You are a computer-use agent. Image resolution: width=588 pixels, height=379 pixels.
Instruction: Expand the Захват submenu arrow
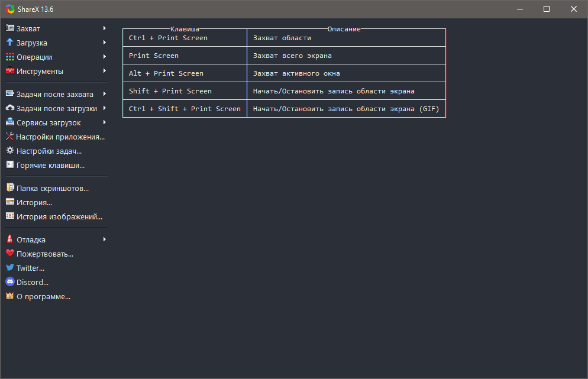pyautogui.click(x=105, y=28)
